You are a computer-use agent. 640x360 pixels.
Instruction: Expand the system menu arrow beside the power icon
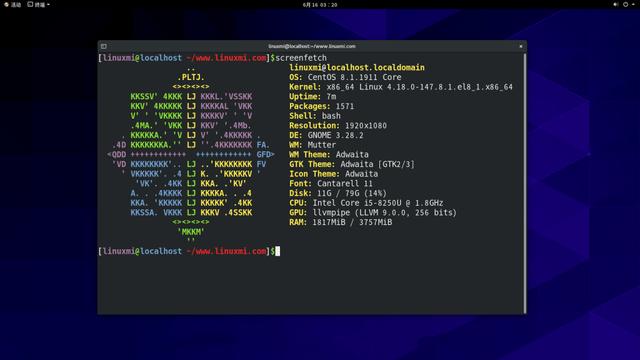(632, 4)
